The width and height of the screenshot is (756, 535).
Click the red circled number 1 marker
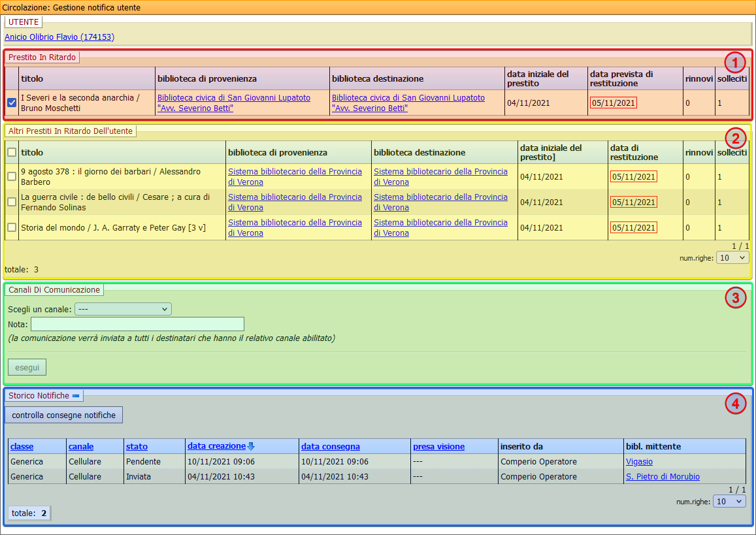[x=736, y=63]
